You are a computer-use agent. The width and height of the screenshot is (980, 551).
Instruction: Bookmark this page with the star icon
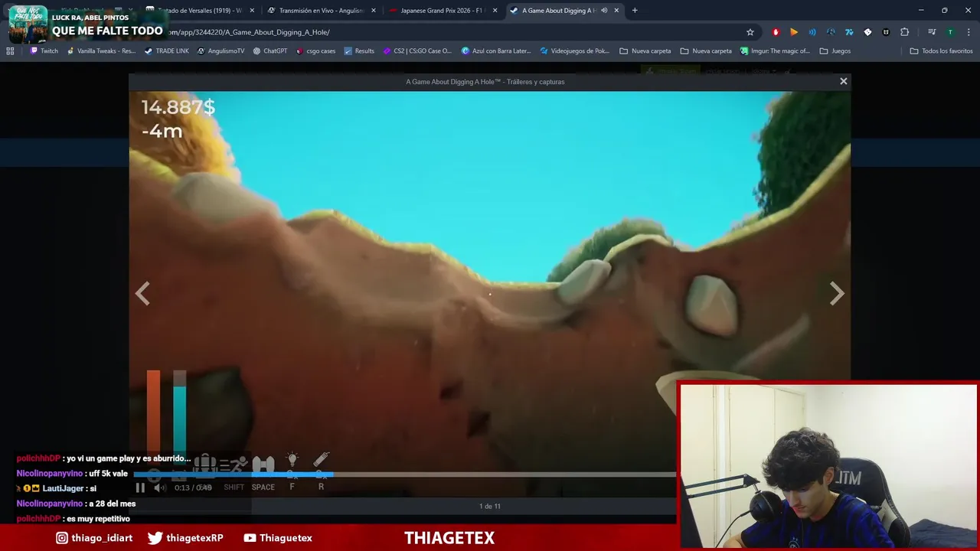[750, 32]
